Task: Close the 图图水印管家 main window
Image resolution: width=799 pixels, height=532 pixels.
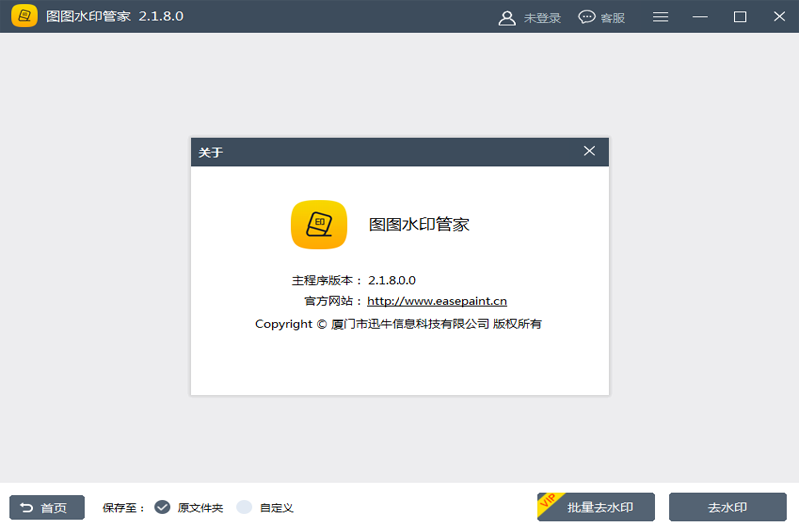Action: click(778, 17)
